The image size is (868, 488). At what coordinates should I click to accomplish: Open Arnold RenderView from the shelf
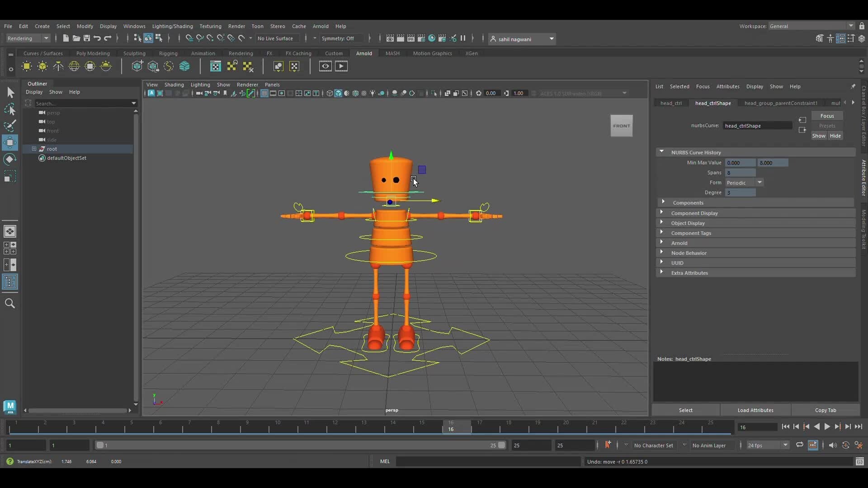(x=215, y=66)
